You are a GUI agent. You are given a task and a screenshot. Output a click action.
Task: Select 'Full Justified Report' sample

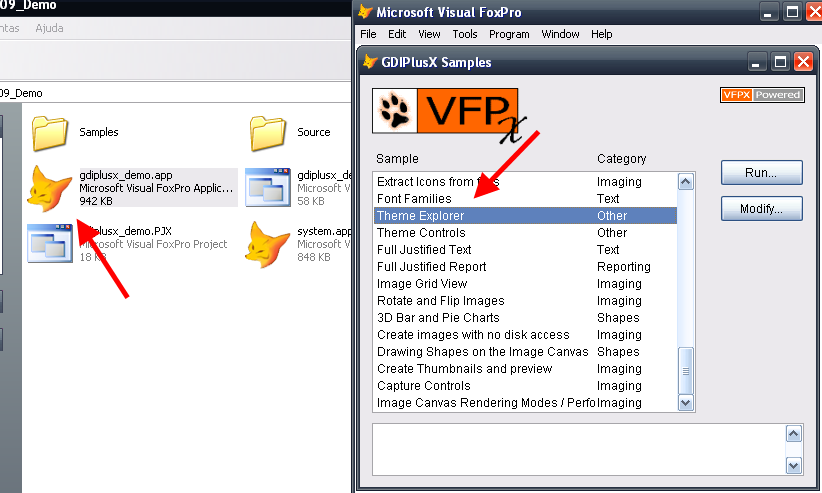[525, 266]
